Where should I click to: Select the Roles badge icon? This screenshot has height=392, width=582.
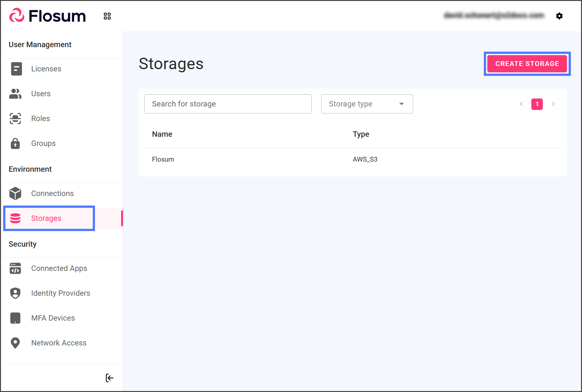click(15, 119)
